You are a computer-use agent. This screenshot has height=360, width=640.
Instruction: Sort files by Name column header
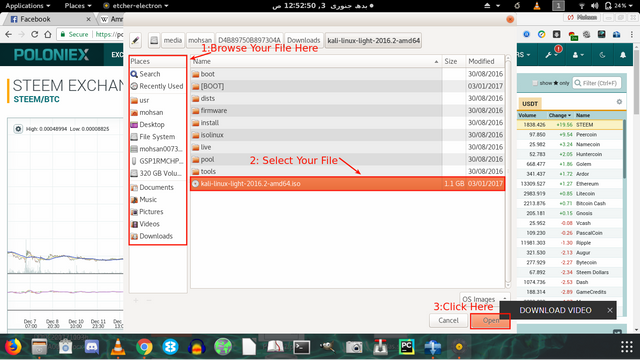[x=316, y=61]
